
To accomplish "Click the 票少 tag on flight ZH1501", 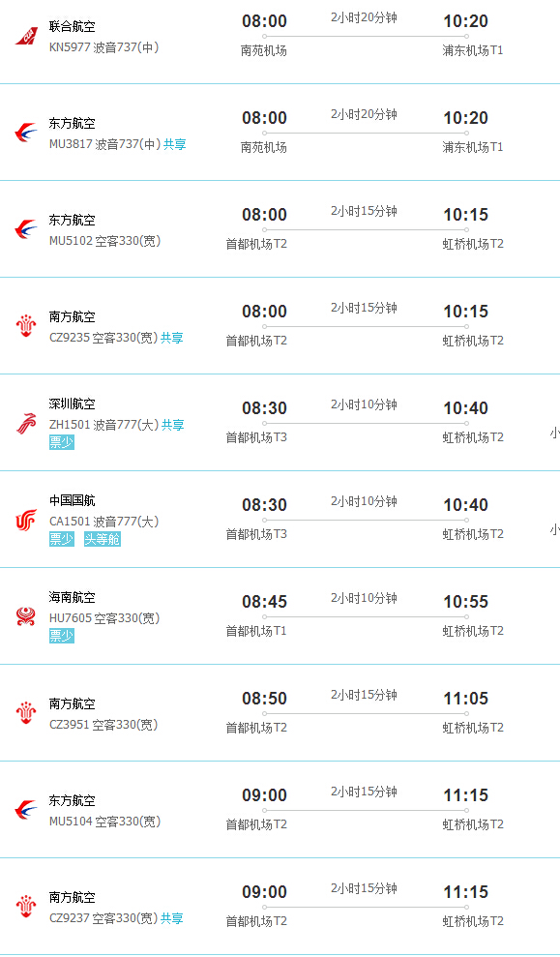I will pyautogui.click(x=62, y=442).
